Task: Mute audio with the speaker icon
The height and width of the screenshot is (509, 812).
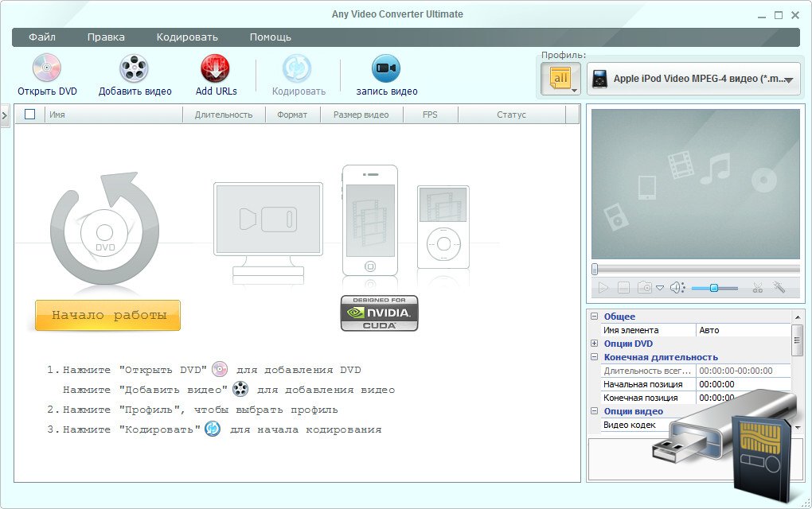Action: click(x=677, y=288)
